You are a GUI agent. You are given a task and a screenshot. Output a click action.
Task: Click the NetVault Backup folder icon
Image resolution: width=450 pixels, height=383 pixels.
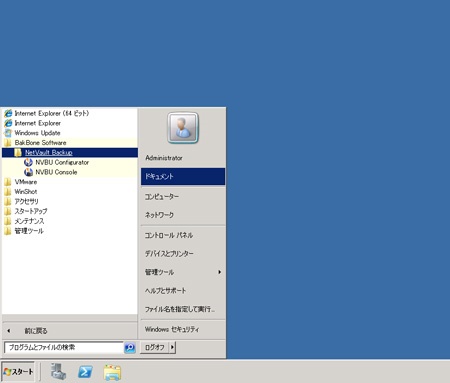tap(18, 153)
